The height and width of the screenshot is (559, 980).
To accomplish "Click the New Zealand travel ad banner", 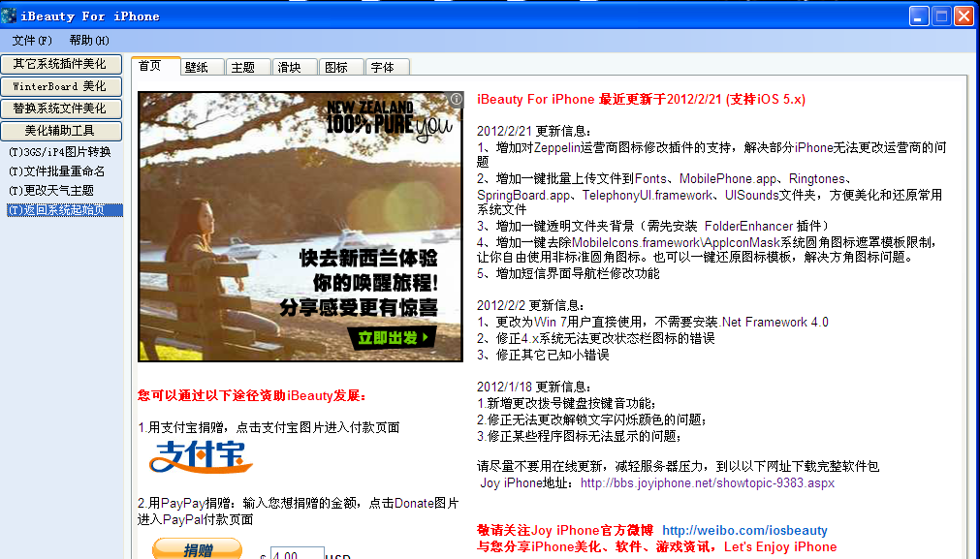I will click(x=300, y=227).
